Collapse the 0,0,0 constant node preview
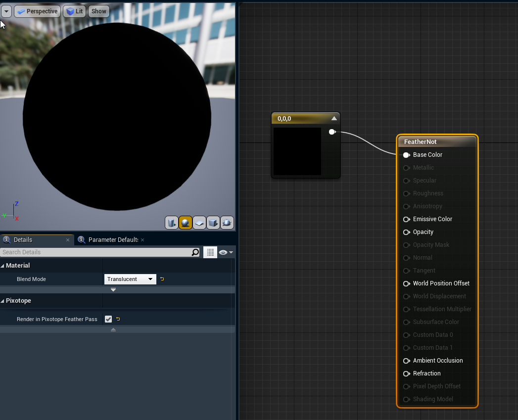Image resolution: width=518 pixels, height=420 pixels. (x=334, y=118)
